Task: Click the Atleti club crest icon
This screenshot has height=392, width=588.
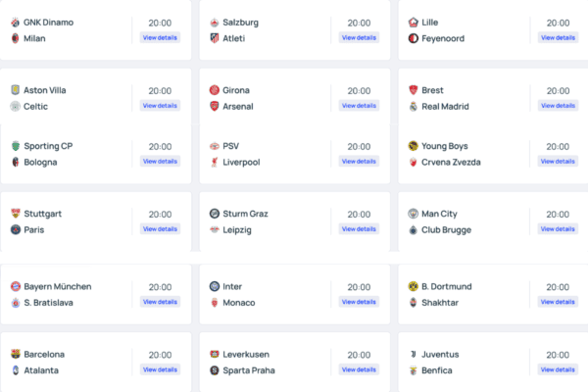Action: point(214,38)
